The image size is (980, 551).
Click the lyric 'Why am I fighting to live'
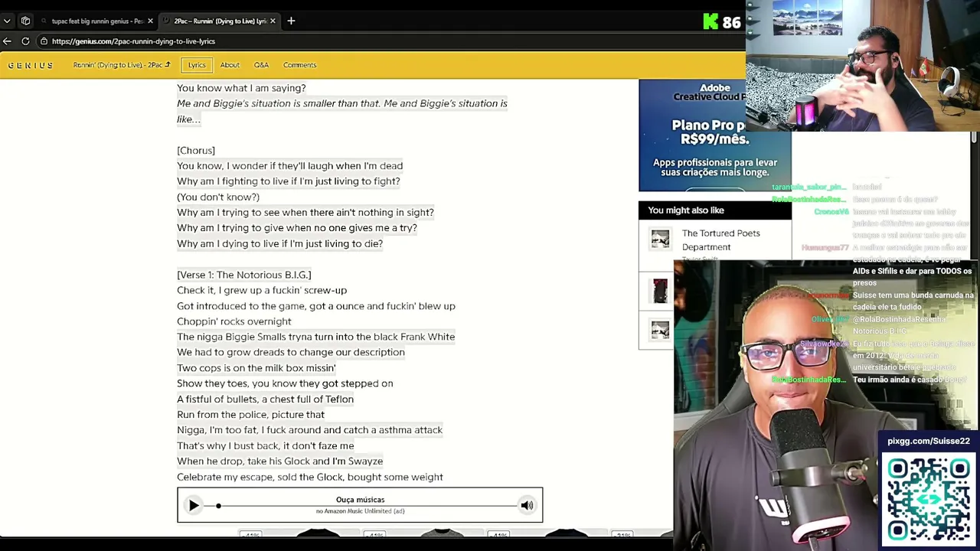point(289,181)
